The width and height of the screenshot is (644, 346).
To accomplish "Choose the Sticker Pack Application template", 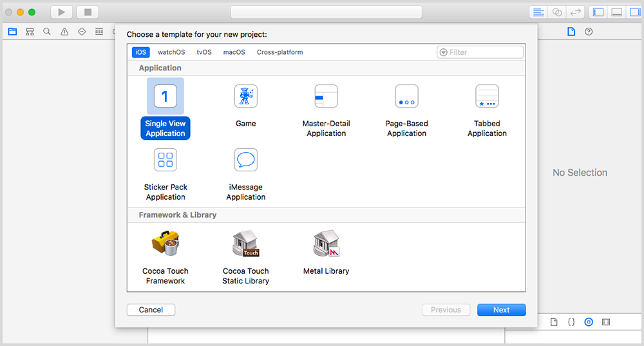I will (x=166, y=160).
